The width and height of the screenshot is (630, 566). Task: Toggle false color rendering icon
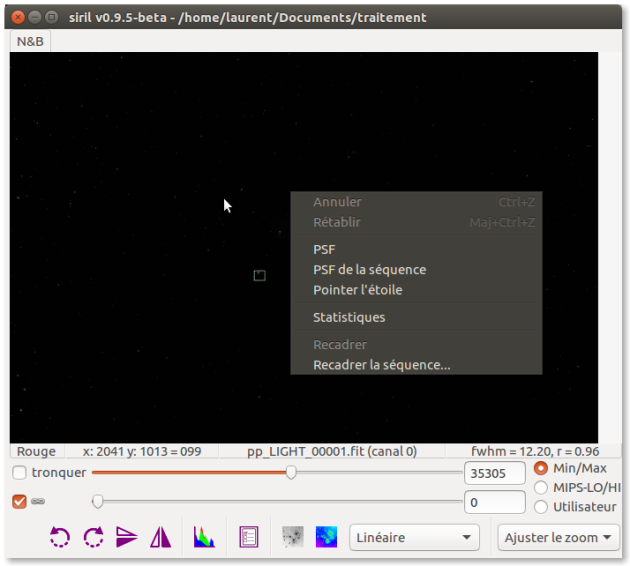tap(326, 538)
